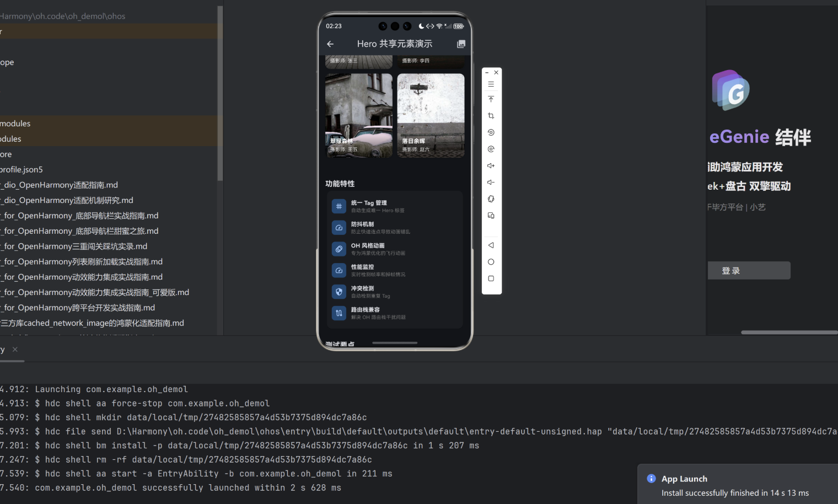
Task: Tap the shield icon beside 冲突检测
Action: click(339, 292)
